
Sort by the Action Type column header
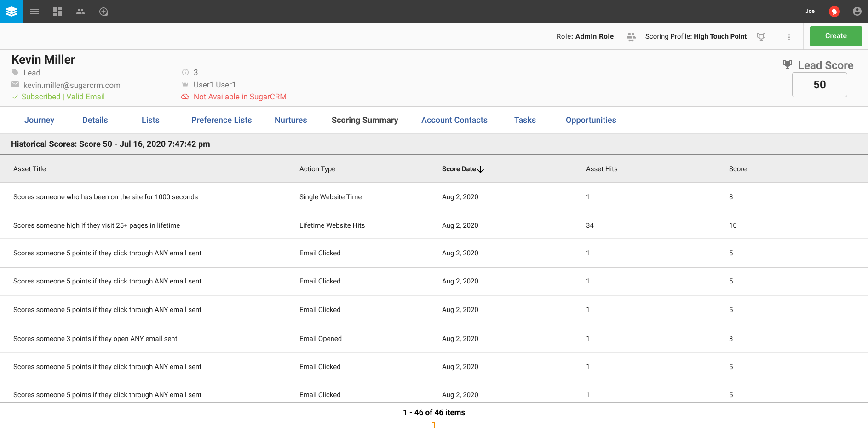317,169
